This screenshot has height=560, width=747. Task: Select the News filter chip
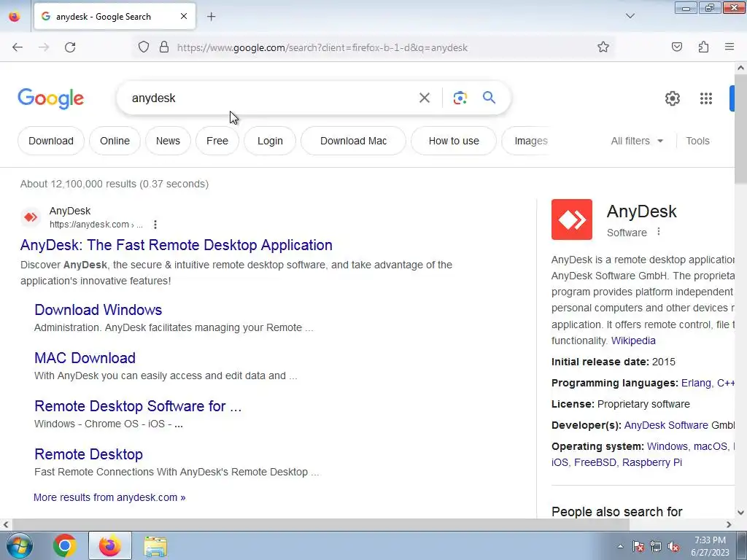168,141
